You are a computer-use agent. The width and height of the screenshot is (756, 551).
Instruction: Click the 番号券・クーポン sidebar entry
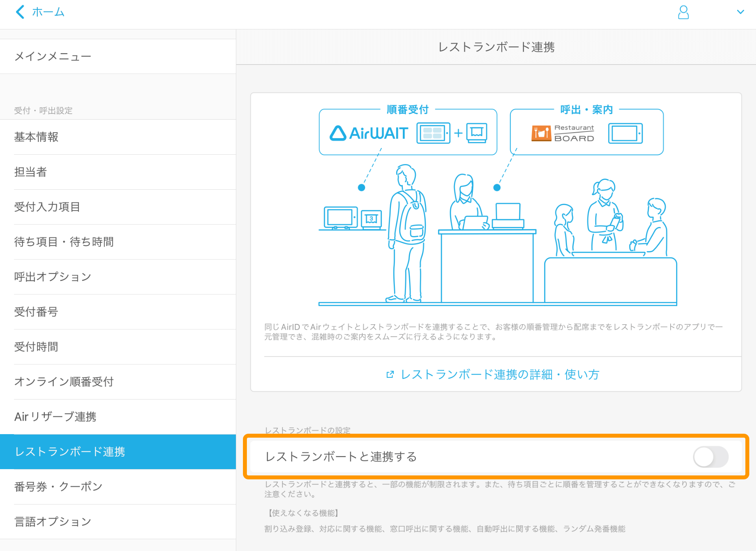pyautogui.click(x=58, y=486)
